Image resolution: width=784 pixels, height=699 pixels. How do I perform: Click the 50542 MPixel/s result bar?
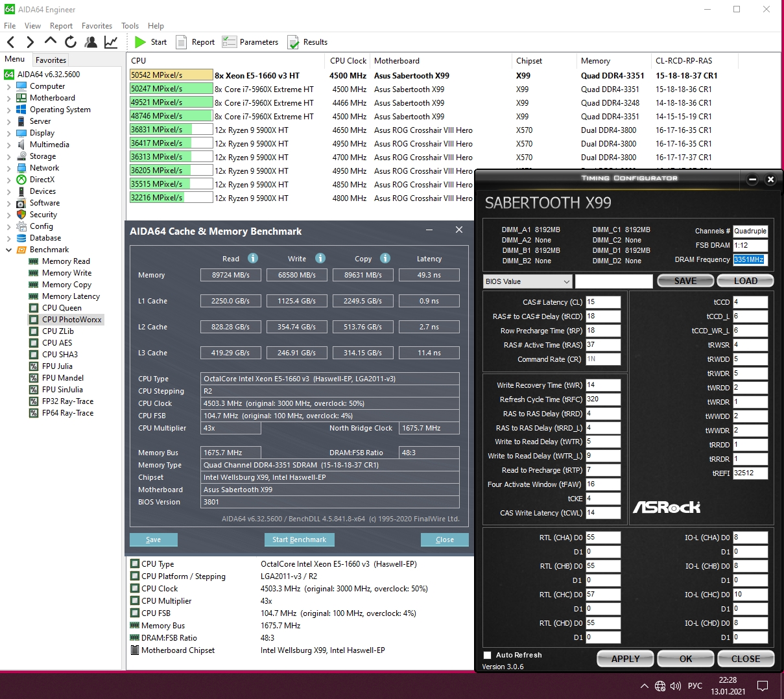click(x=171, y=75)
